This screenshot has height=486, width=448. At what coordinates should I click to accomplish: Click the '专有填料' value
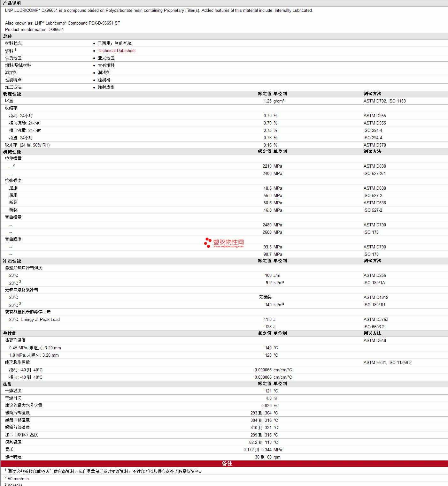(106, 65)
